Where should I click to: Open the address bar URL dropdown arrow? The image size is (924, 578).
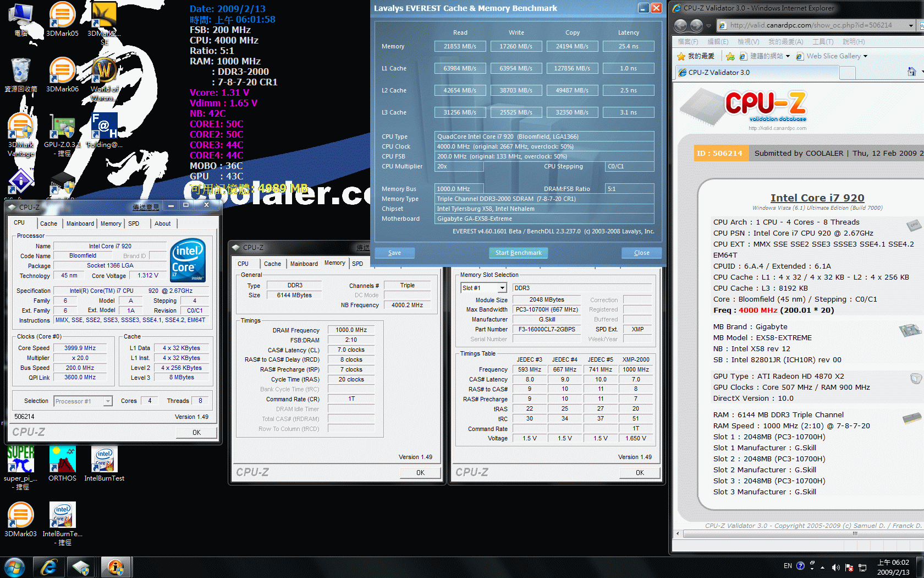click(911, 25)
